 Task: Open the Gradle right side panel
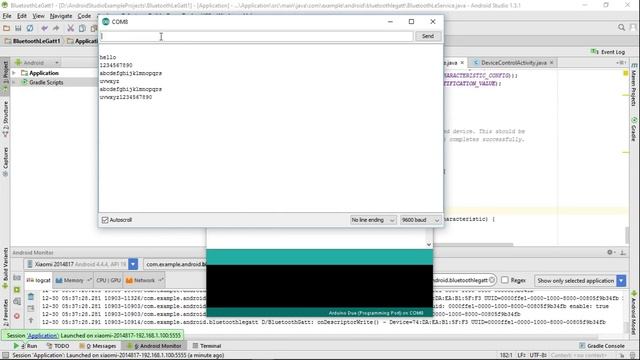click(634, 129)
